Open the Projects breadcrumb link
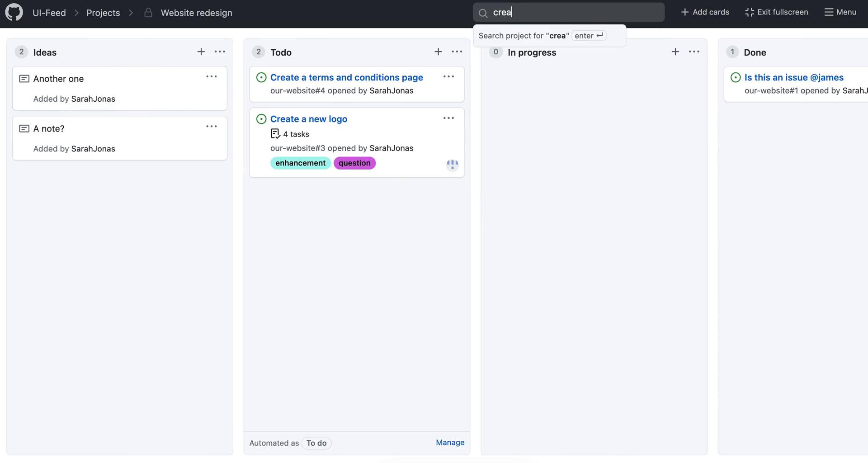The image size is (868, 463). tap(103, 13)
